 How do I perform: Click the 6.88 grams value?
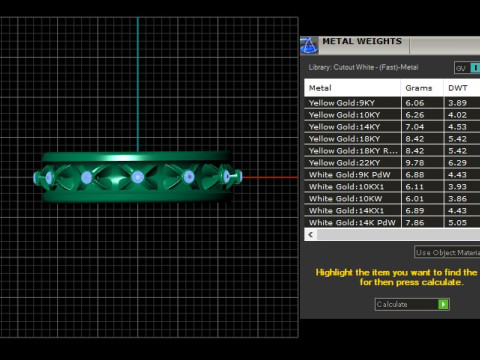pyautogui.click(x=415, y=175)
